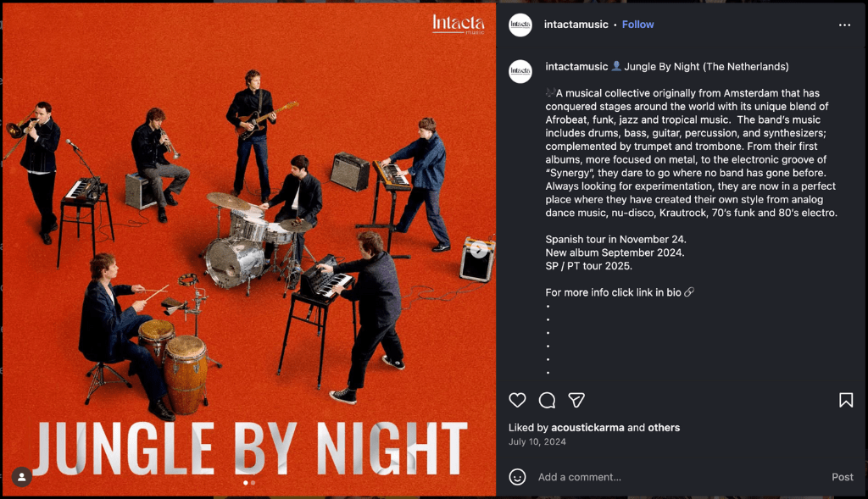This screenshot has height=499, width=868.
Task: Save the post with the bookmark icon
Action: pyautogui.click(x=845, y=400)
